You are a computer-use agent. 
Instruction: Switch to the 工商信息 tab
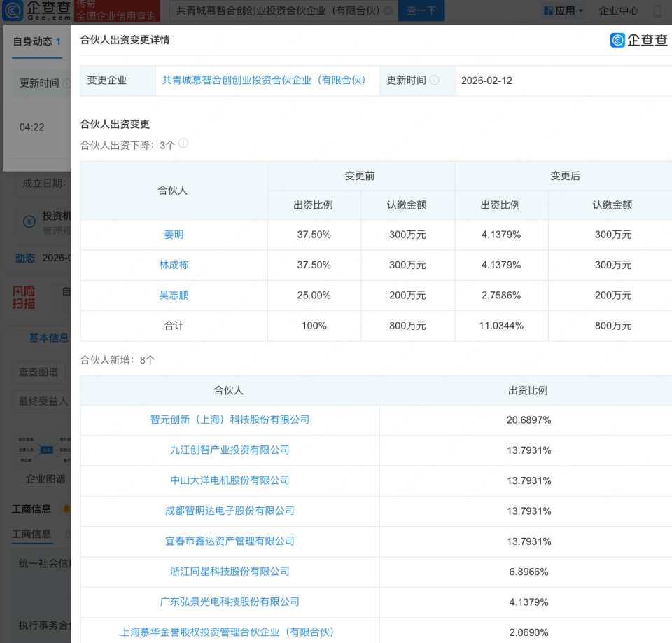31,534
